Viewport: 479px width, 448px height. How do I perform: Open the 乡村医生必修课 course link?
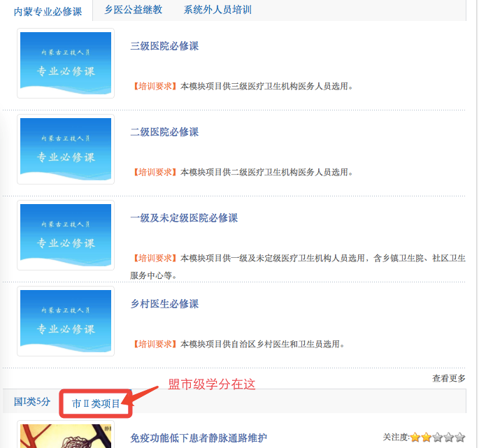(x=164, y=304)
